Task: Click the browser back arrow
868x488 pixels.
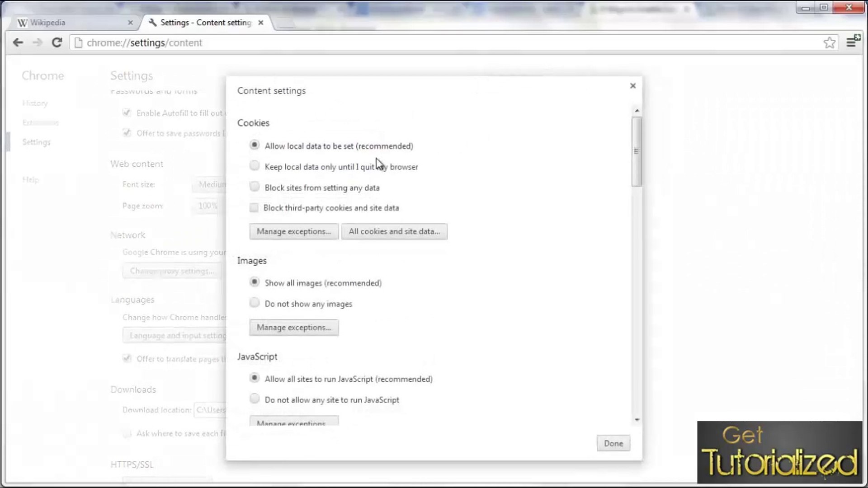Action: (x=18, y=42)
